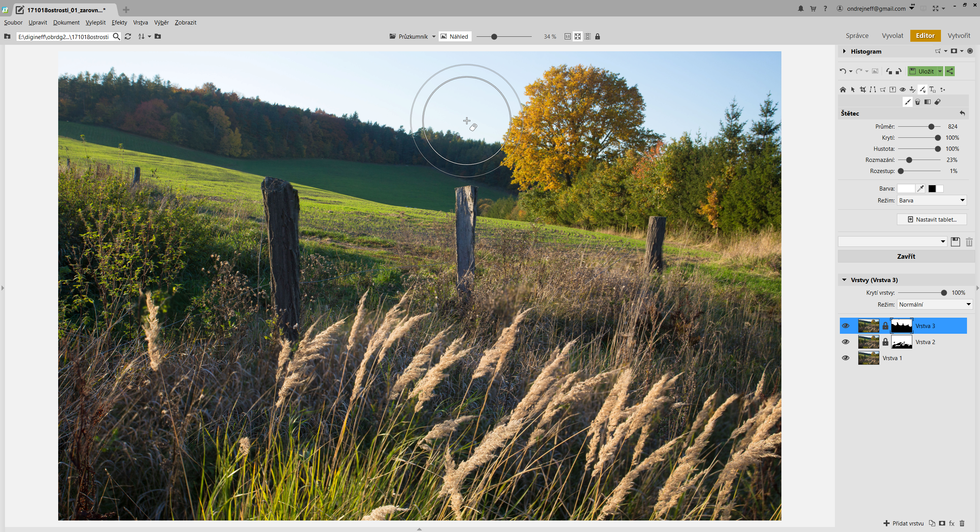Expand the Histogram panel
Image resolution: width=980 pixels, height=532 pixels.
(x=844, y=51)
